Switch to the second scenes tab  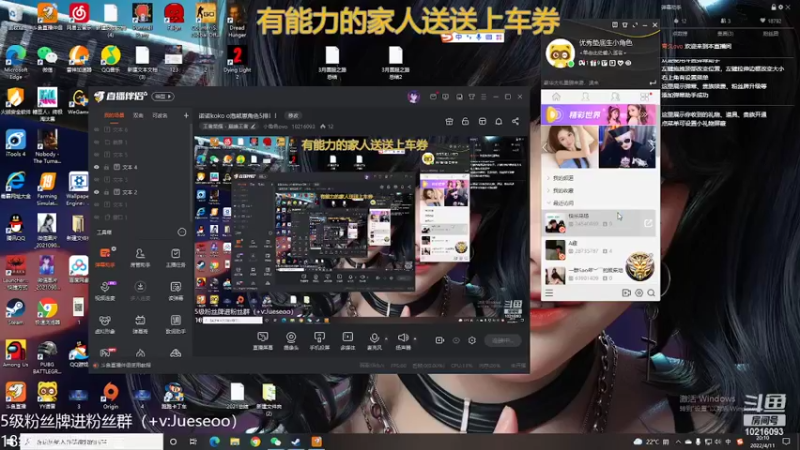(x=138, y=116)
